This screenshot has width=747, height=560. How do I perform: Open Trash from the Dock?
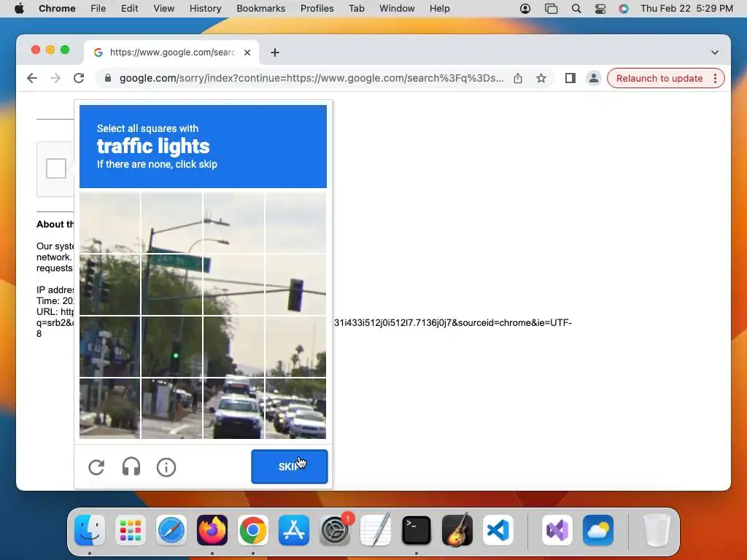click(657, 530)
